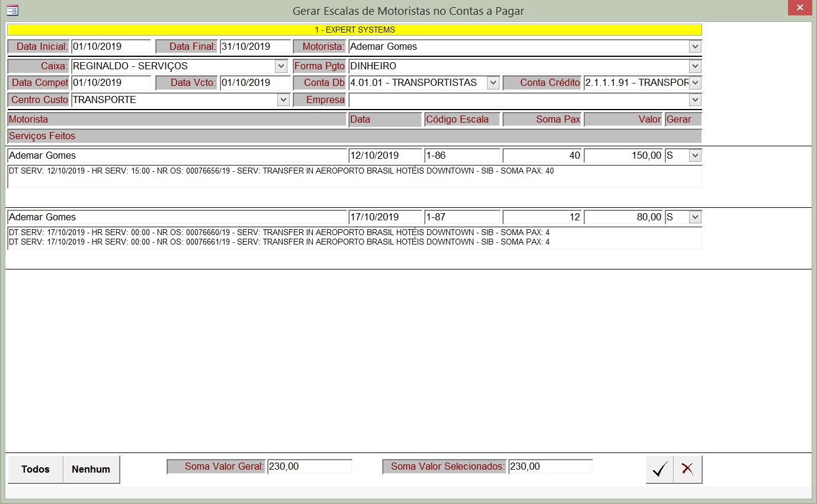This screenshot has width=817, height=504.
Task: Expand the Conta Db dropdown
Action: click(x=493, y=83)
